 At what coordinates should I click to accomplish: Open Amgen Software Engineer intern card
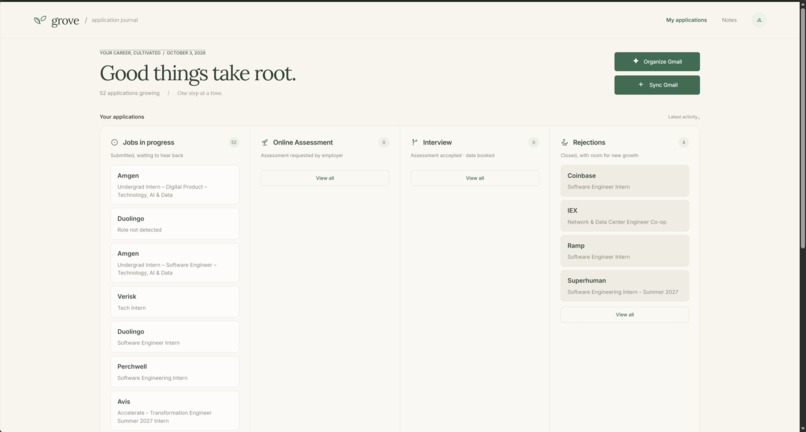[x=175, y=263]
